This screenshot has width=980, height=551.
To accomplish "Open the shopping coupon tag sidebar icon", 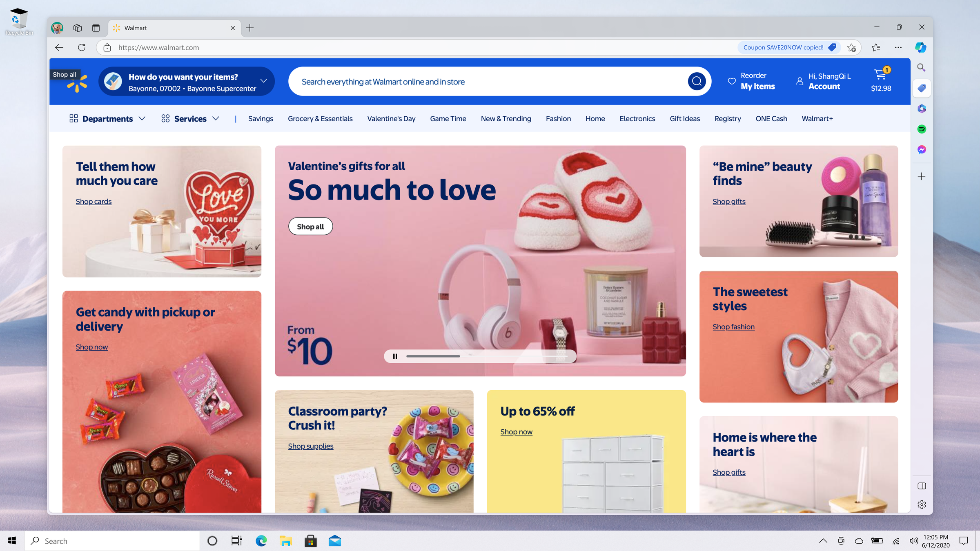I will 922,88.
